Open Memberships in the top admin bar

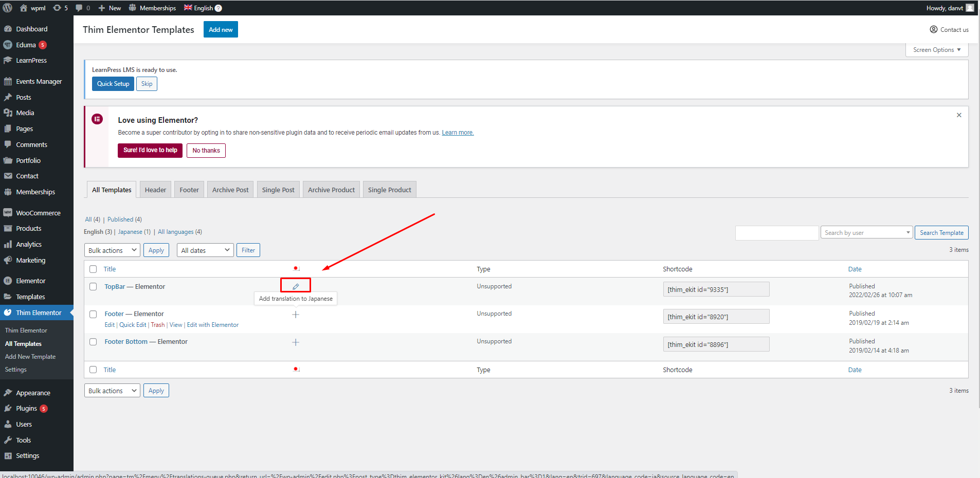[x=152, y=8]
